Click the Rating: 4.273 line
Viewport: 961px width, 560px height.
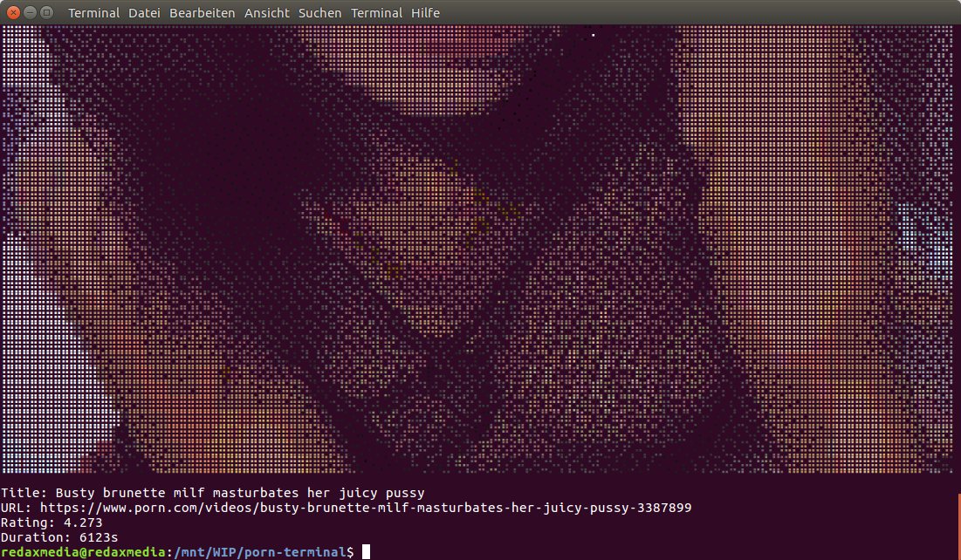[51, 522]
